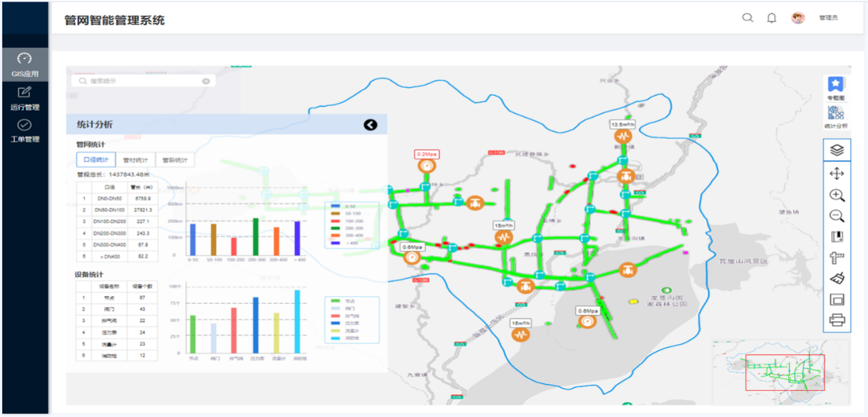Open the 专题图 thematic map tool
868x417 pixels.
tap(836, 88)
